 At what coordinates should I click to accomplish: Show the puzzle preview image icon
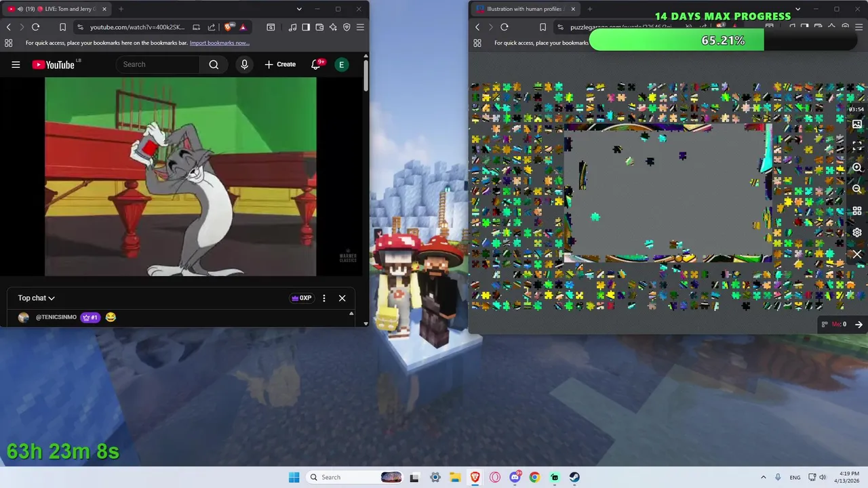857,125
